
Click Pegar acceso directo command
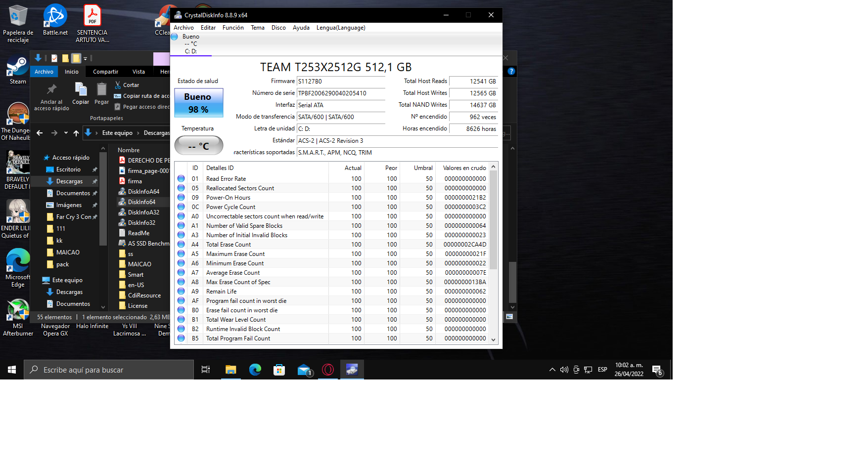coord(142,107)
